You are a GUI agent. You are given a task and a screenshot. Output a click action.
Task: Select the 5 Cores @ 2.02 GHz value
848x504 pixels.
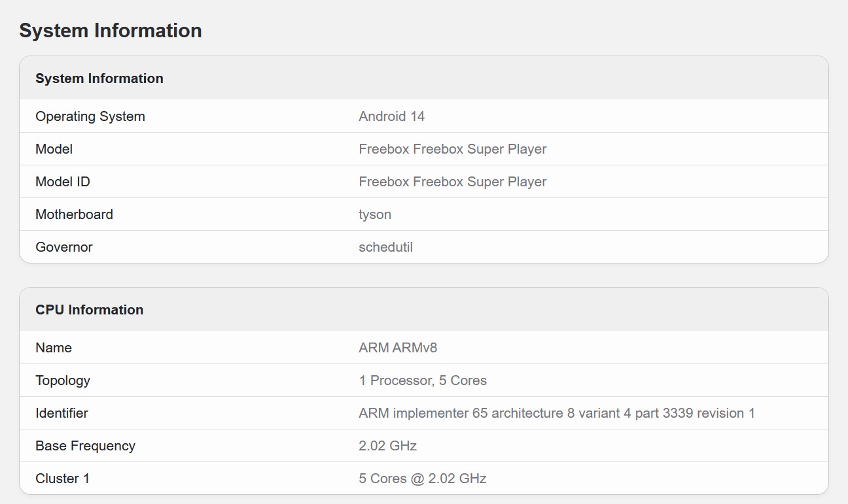[422, 479]
